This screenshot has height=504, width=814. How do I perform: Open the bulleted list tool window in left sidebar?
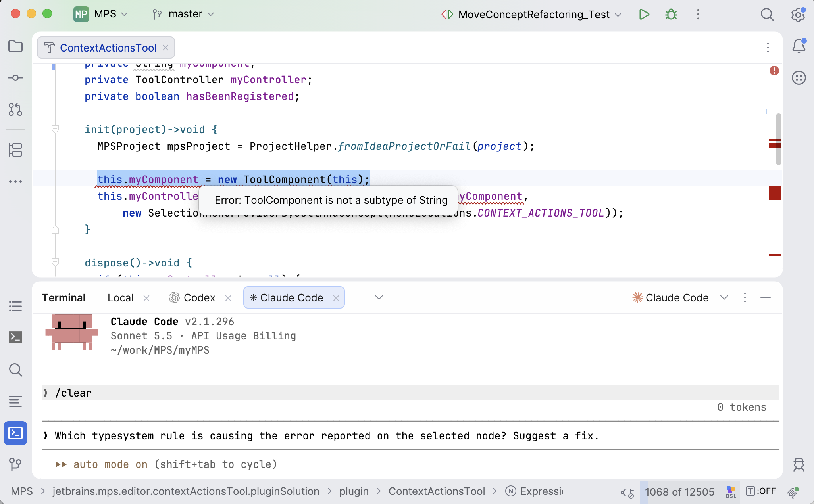[x=15, y=306]
